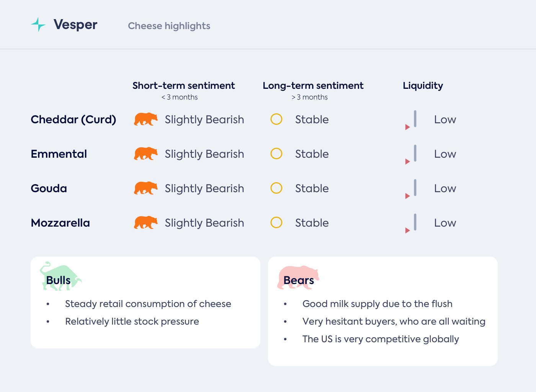Select the Stable circle for Cheddar (Curd)
The height and width of the screenshot is (392, 536).
276,119
